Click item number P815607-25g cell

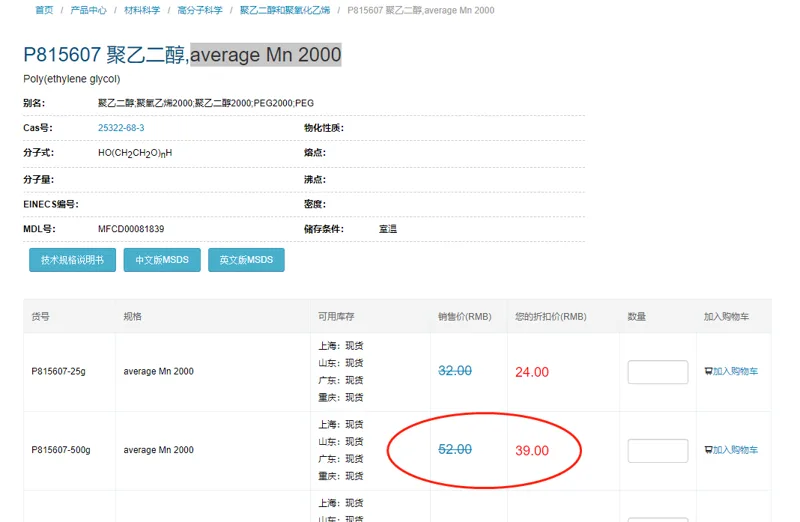(x=58, y=371)
